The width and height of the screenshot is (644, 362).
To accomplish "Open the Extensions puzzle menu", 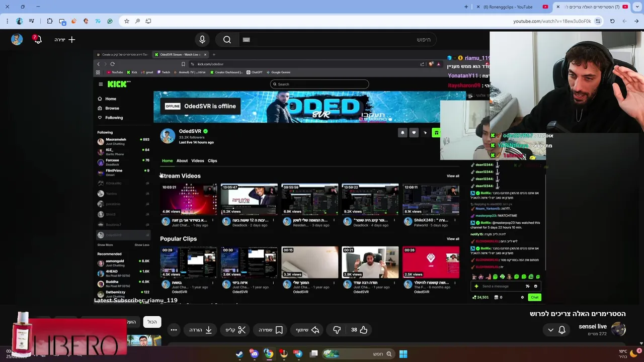I will point(49,21).
